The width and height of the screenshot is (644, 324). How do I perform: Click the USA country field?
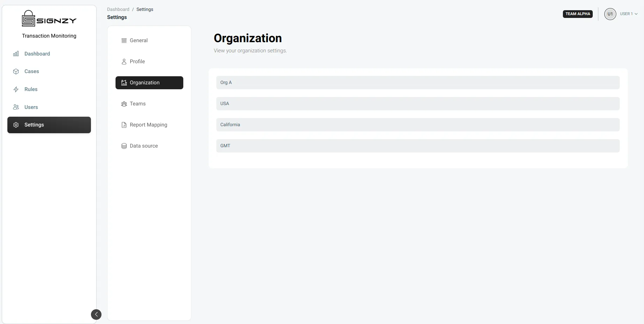418,104
